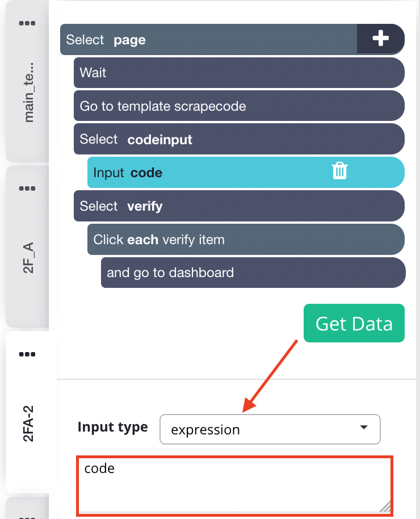Click the Go to template scrapecode command
The image size is (420, 519).
point(238,106)
